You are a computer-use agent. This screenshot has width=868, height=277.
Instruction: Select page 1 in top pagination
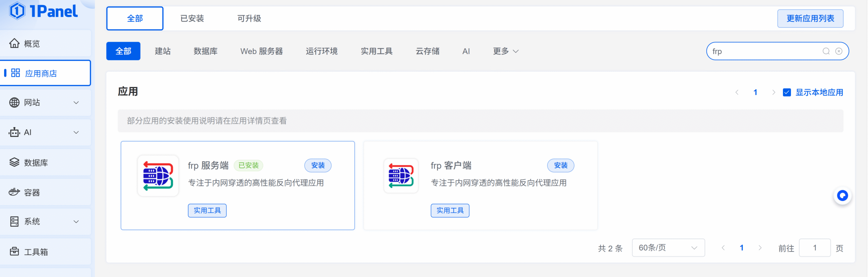pyautogui.click(x=755, y=92)
